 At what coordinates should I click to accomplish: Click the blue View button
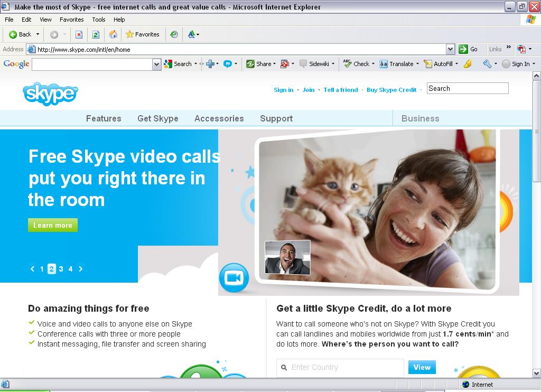click(x=422, y=367)
